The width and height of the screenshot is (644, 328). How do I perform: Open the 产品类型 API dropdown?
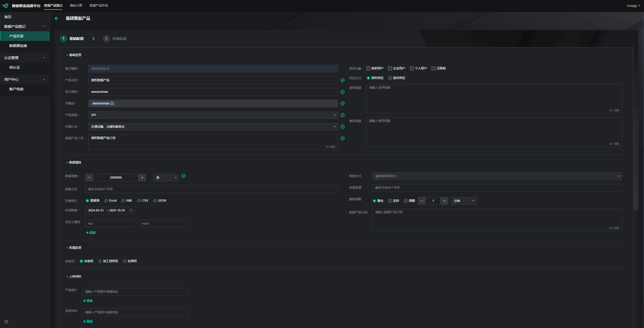[213, 115]
